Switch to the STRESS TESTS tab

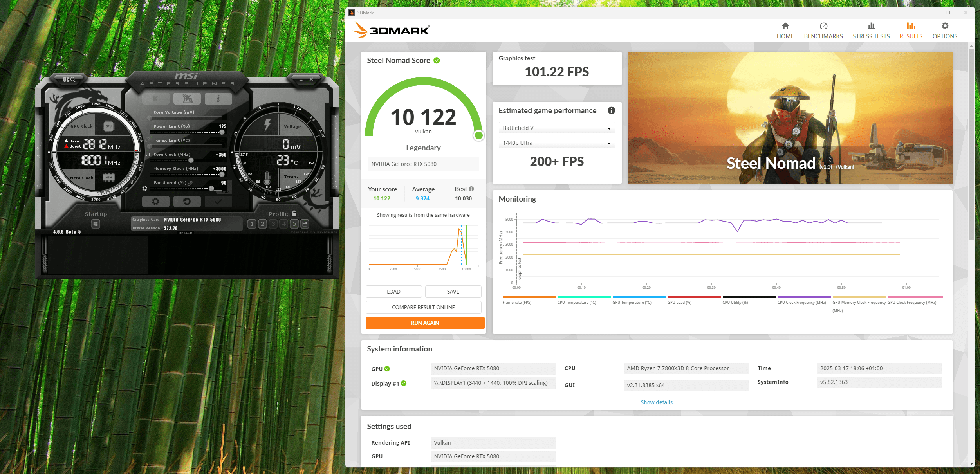pyautogui.click(x=871, y=31)
